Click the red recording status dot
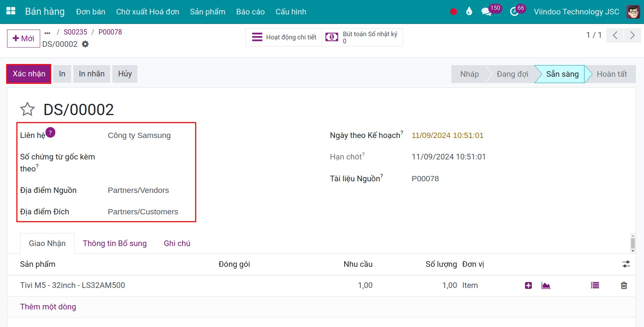This screenshot has height=327, width=644. [x=453, y=12]
